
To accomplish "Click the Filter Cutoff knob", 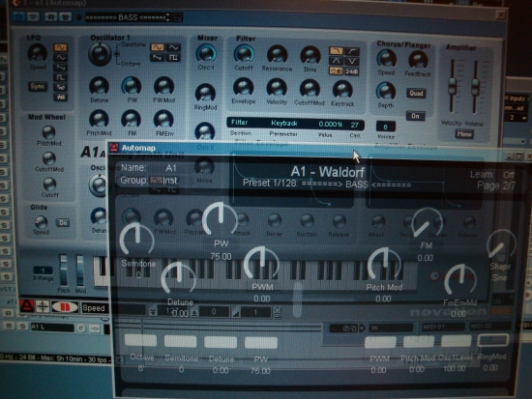I will 244,54.
